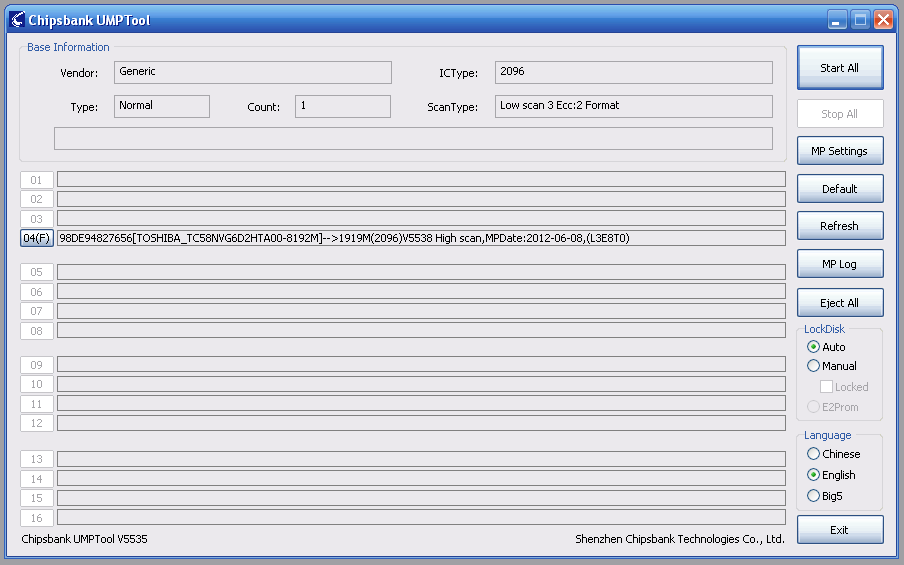This screenshot has width=904, height=565.
Task: Click the port 16 status bar
Action: click(x=421, y=517)
